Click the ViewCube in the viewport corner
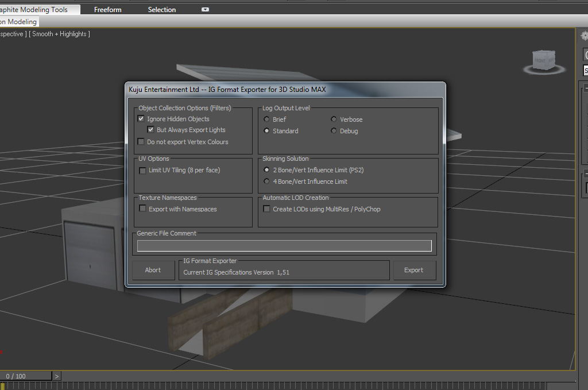 coord(544,59)
